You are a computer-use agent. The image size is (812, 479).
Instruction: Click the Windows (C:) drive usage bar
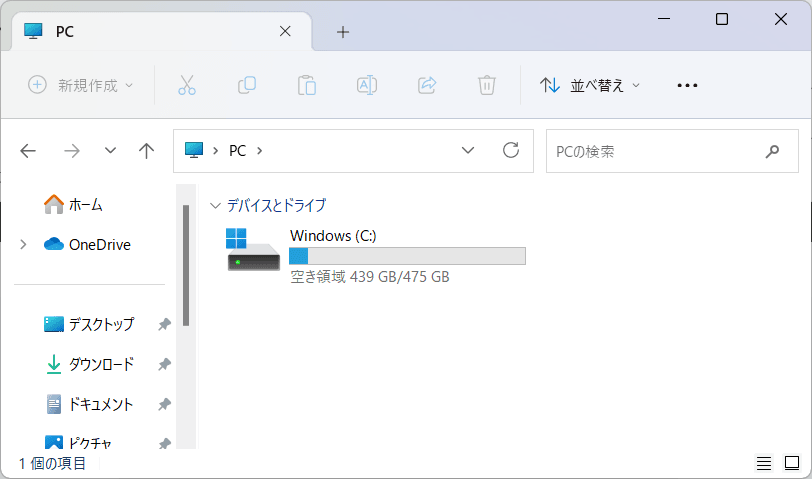(x=407, y=257)
